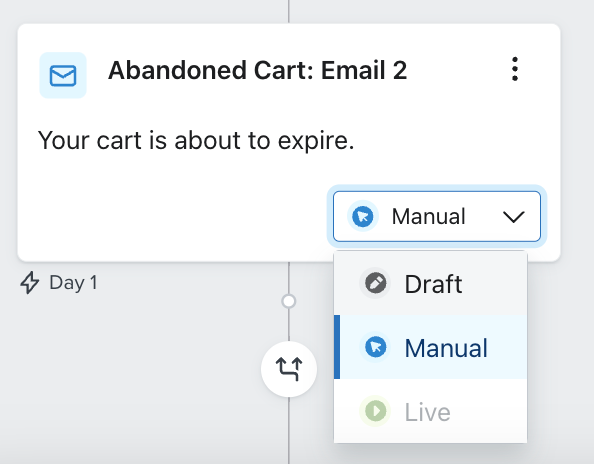Click the cursor icon inside status box
The image size is (594, 464).
pyautogui.click(x=363, y=216)
